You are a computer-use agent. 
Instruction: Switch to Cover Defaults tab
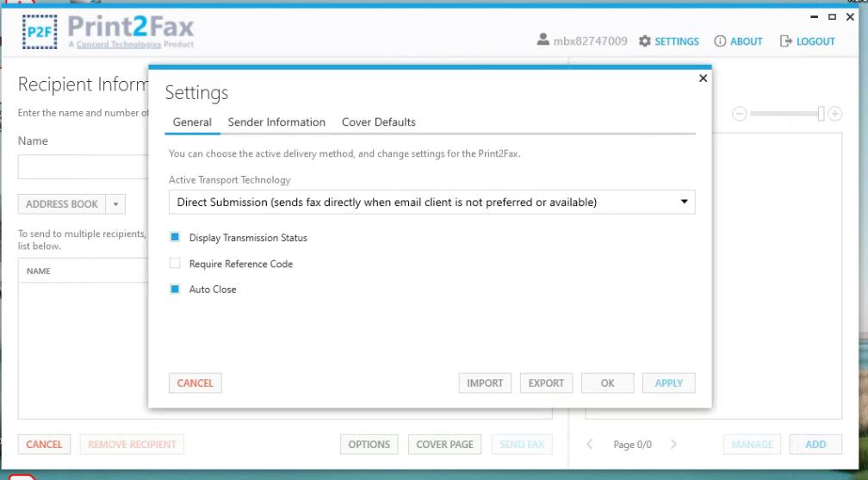pyautogui.click(x=379, y=122)
